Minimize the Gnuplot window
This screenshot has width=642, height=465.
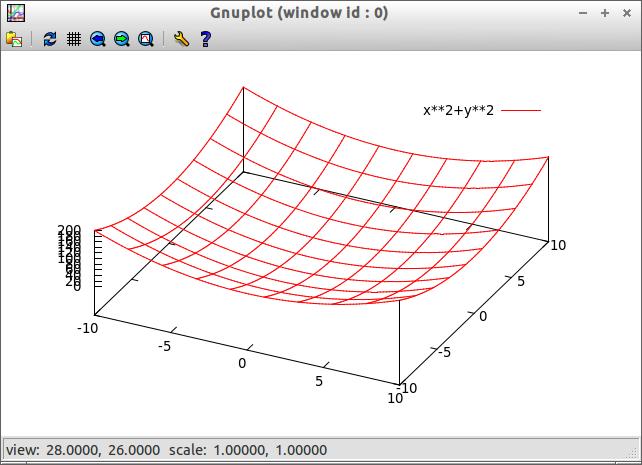584,13
